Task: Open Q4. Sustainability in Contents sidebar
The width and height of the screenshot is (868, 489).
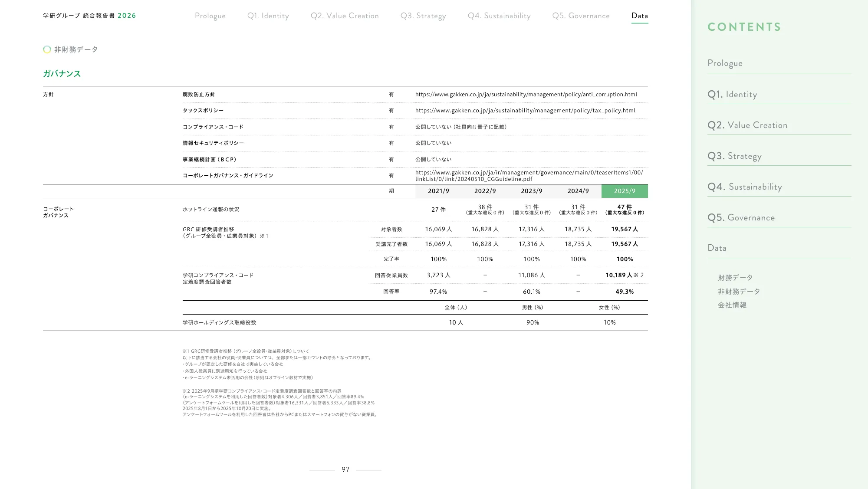Action: tap(745, 187)
